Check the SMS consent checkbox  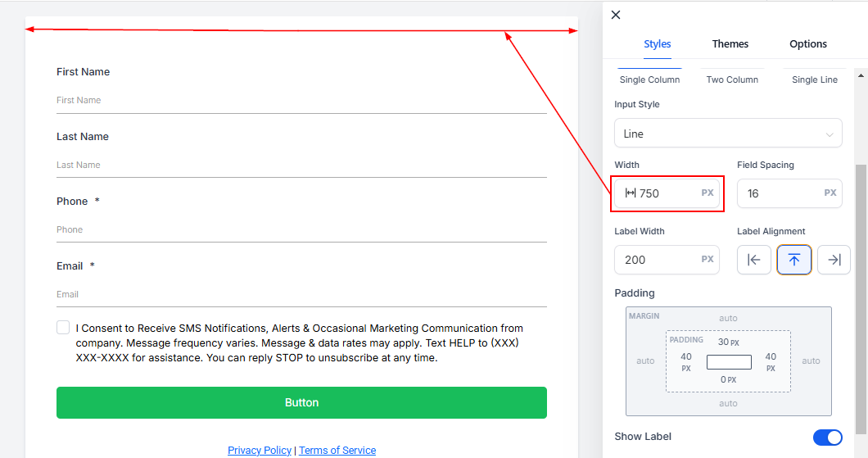tap(63, 328)
